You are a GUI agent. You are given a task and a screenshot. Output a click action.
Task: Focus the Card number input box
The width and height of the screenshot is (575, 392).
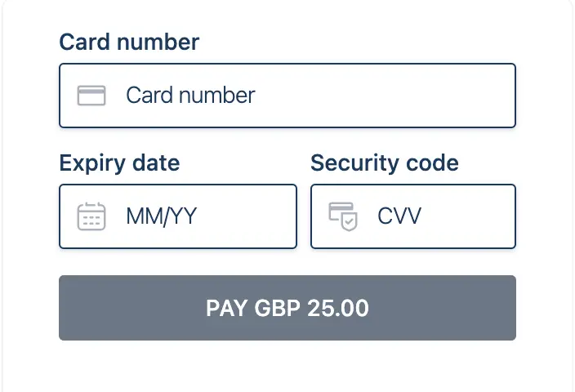click(287, 96)
